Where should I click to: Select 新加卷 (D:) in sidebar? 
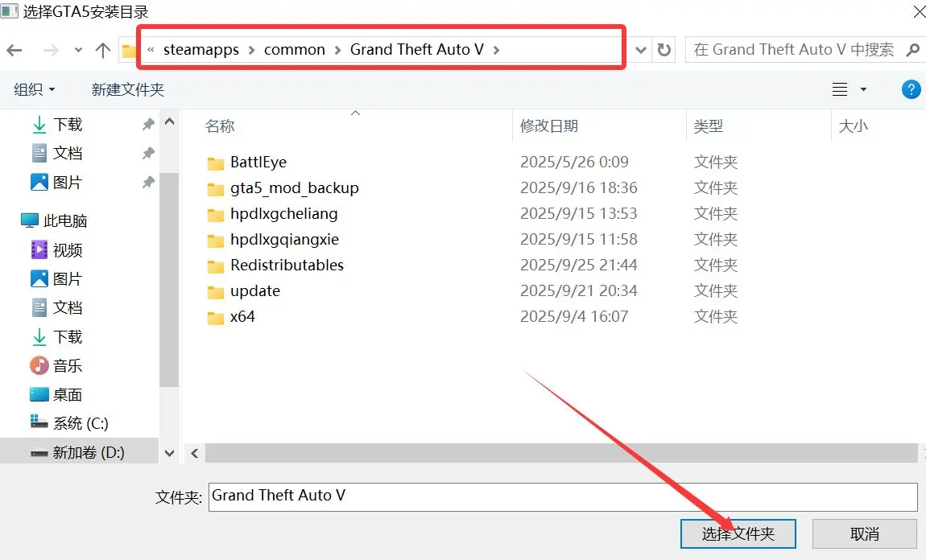click(x=89, y=452)
